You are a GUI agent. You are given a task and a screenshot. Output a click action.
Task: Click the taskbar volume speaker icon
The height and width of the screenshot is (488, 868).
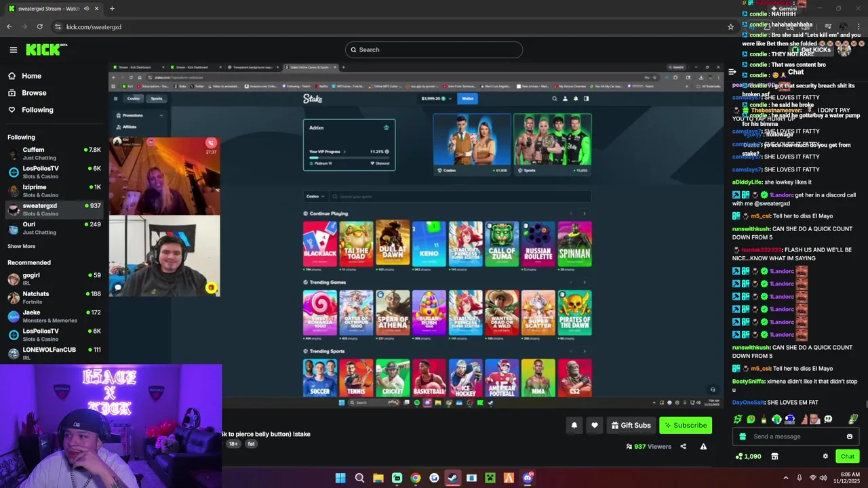click(x=823, y=478)
